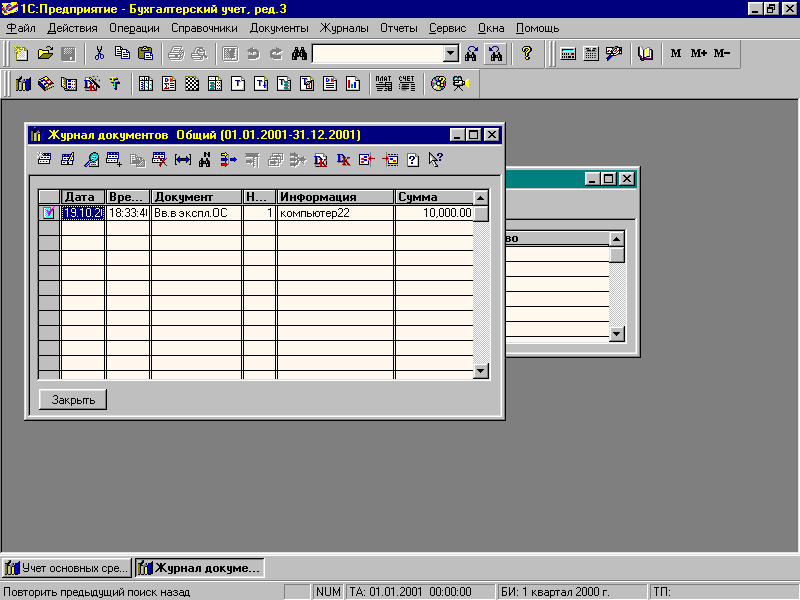Maximize the background teal-titled window
800x600 pixels.
pos(609,179)
